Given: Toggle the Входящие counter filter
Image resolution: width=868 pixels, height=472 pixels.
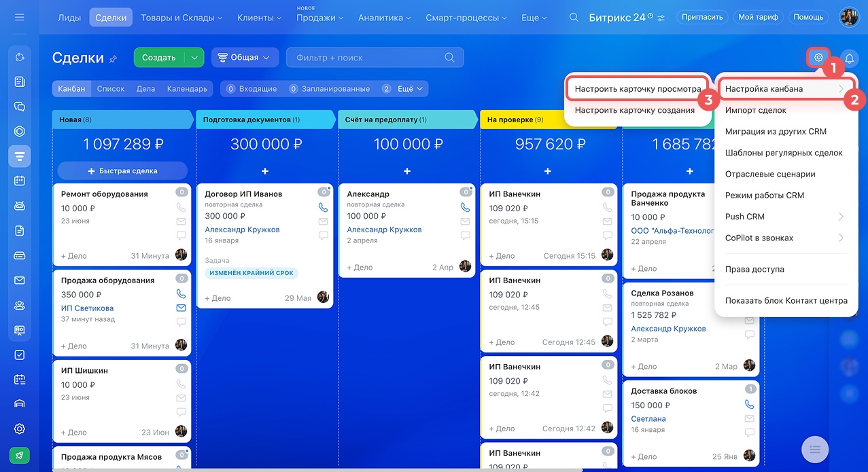Looking at the screenshot, I should click(x=252, y=89).
